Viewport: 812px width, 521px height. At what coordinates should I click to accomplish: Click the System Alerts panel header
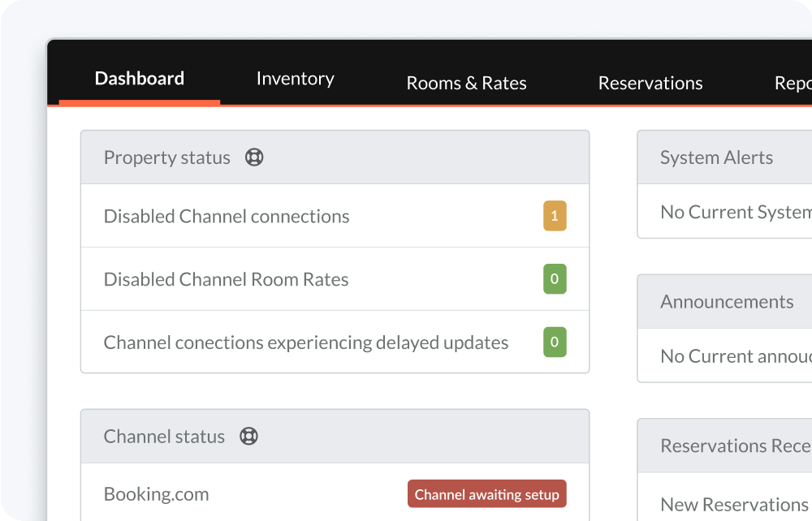click(x=725, y=157)
